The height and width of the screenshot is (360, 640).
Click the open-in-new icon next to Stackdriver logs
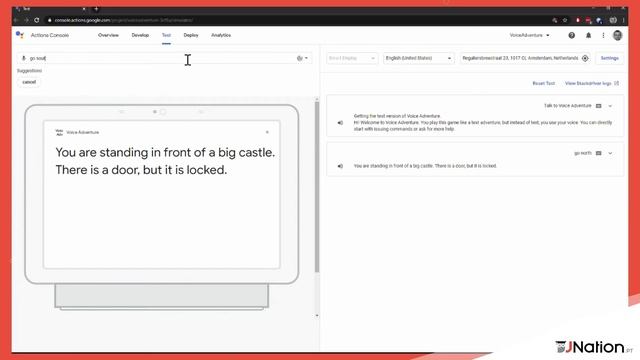pyautogui.click(x=616, y=83)
